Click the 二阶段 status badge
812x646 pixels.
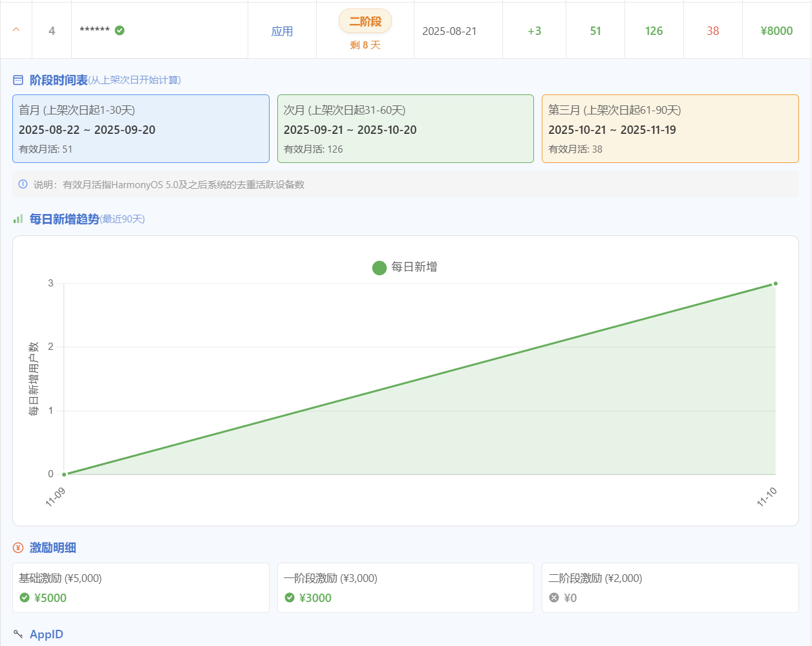(x=365, y=21)
